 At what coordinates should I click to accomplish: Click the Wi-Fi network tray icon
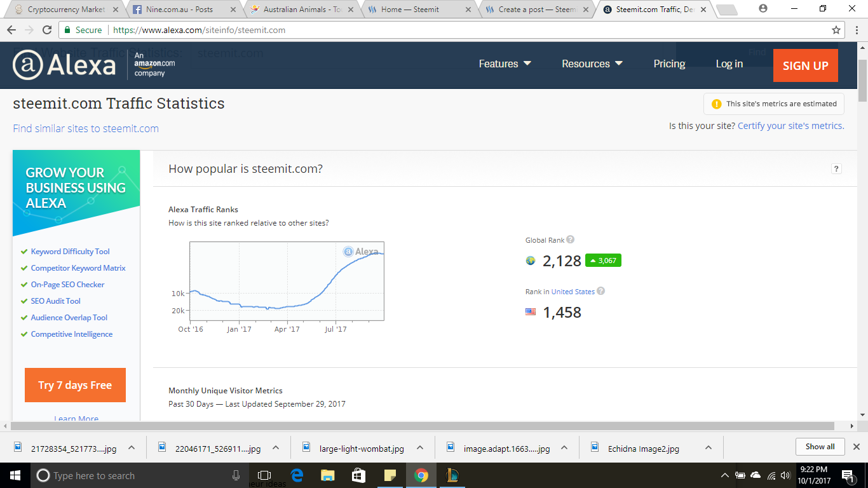pyautogui.click(x=771, y=475)
